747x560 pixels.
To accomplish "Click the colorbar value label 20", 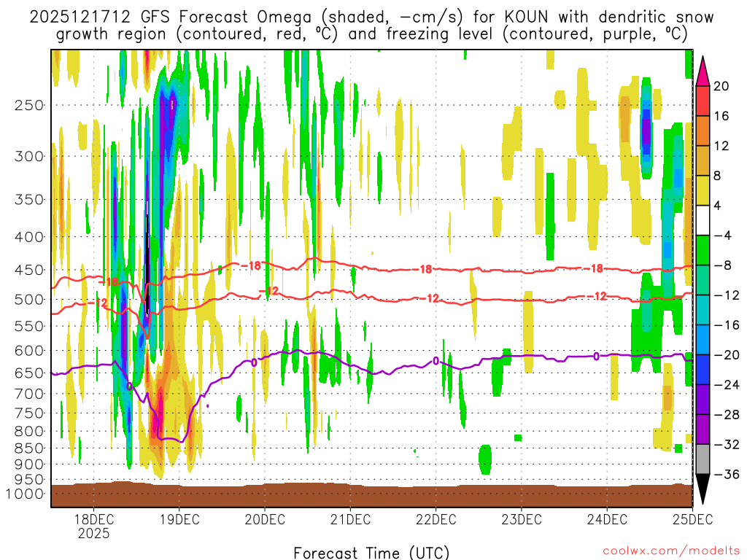I will 721,86.
